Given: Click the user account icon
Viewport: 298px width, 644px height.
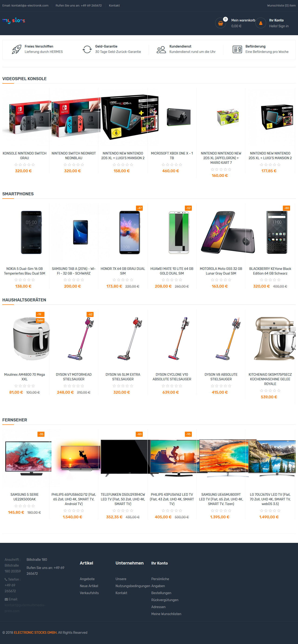Looking at the screenshot, I should pos(261,23).
